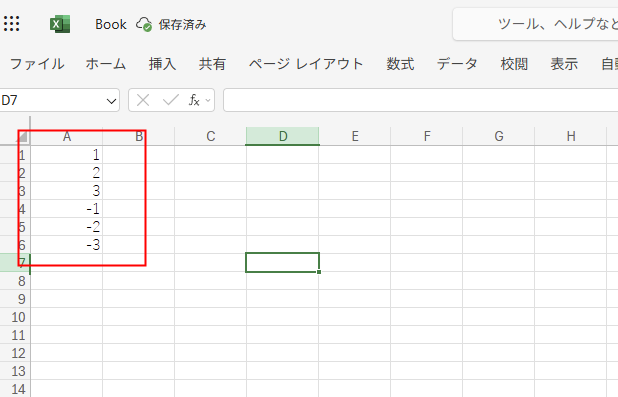Click the Excel logo icon
618x397 pixels.
pos(60,24)
